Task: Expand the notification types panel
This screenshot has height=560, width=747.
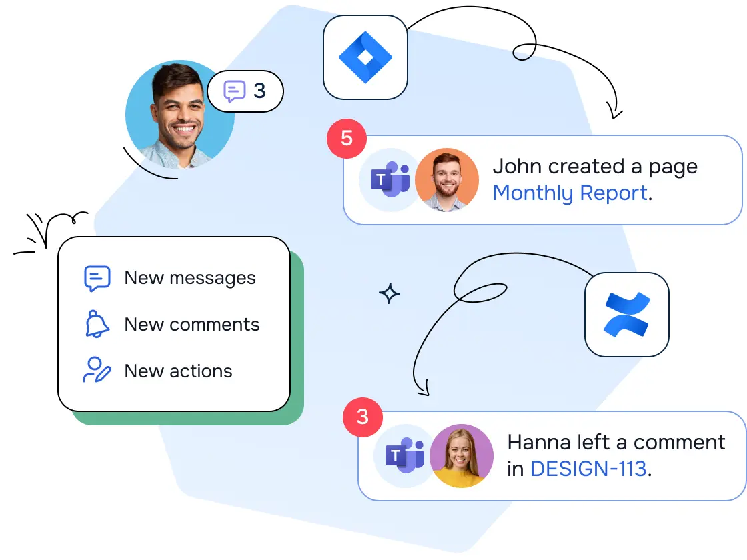Action: click(x=173, y=324)
